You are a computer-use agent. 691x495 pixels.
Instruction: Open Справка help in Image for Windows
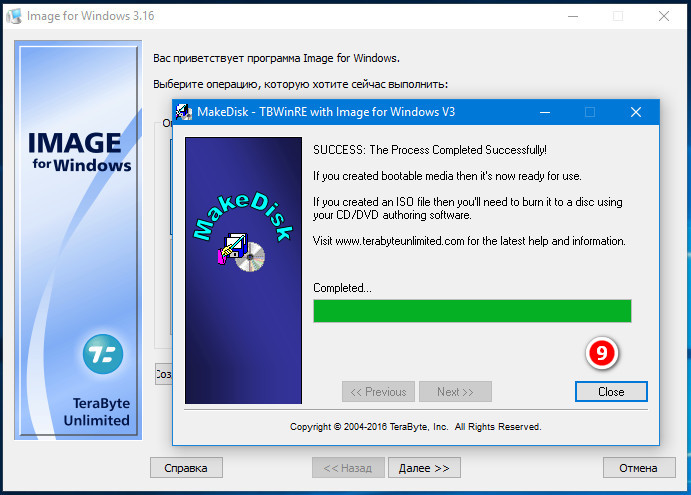pos(186,468)
